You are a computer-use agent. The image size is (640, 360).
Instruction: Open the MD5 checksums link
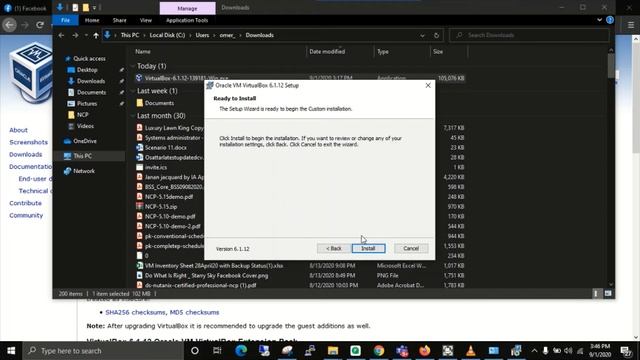(x=194, y=312)
